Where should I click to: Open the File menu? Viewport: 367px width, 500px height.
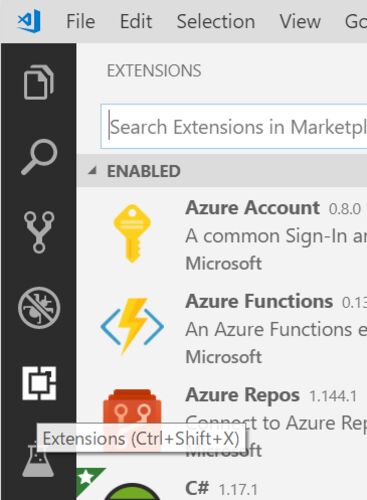click(81, 21)
